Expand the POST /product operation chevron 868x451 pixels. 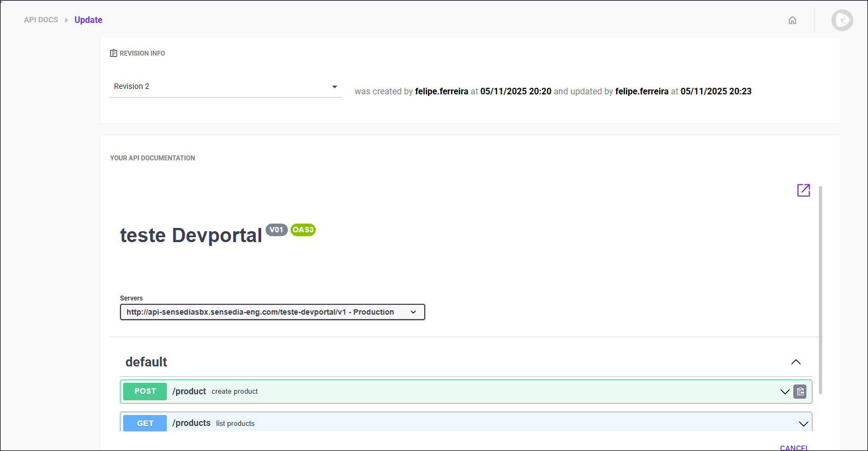(x=785, y=392)
